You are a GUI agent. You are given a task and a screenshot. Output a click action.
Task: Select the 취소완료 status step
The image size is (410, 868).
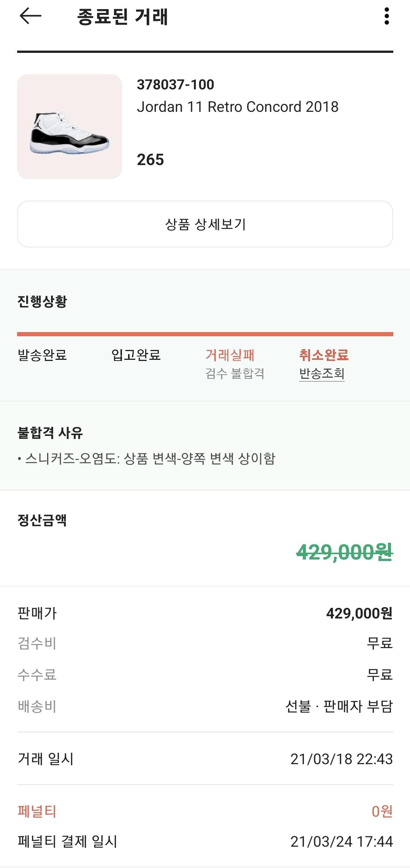(324, 355)
